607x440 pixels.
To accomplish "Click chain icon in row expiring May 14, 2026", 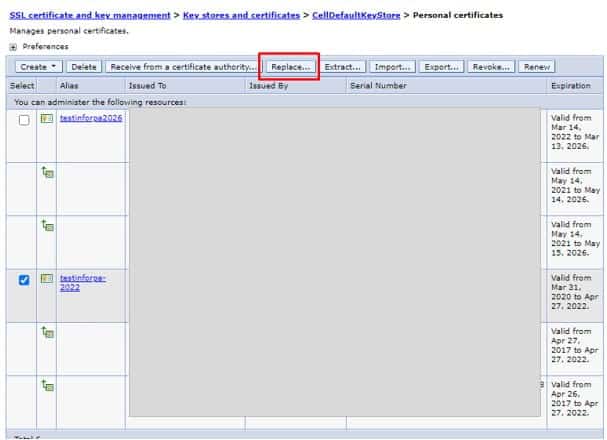I will 48,172.
